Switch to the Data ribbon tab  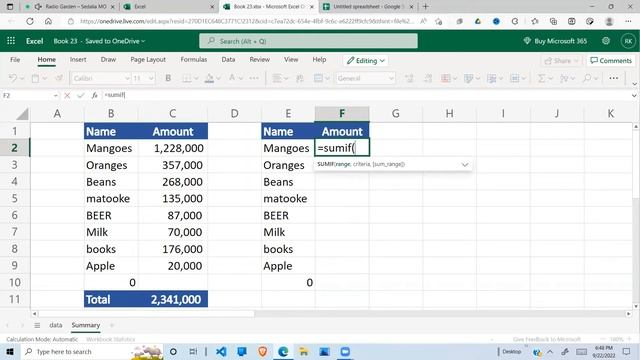tap(228, 60)
